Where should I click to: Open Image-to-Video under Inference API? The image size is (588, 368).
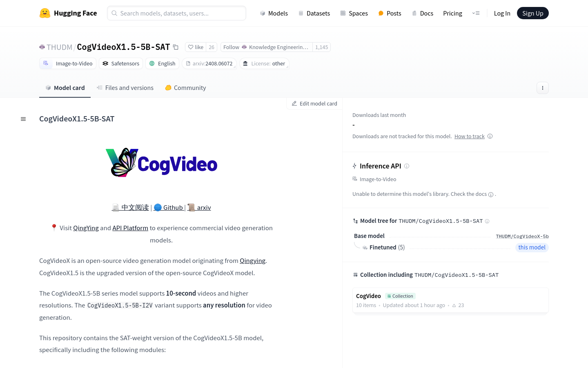click(374, 179)
